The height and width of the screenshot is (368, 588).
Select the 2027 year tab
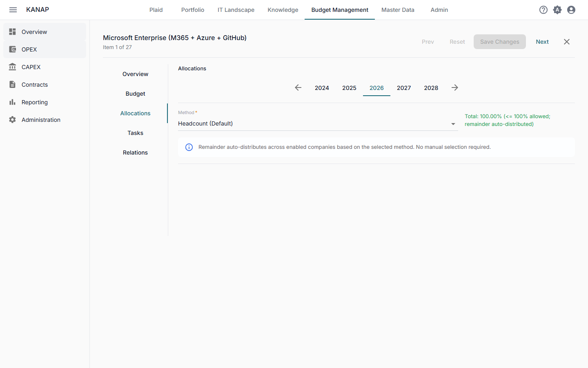click(404, 88)
